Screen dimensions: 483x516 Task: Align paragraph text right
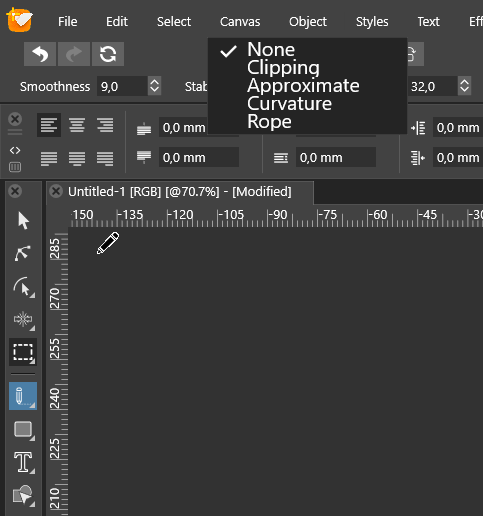105,125
